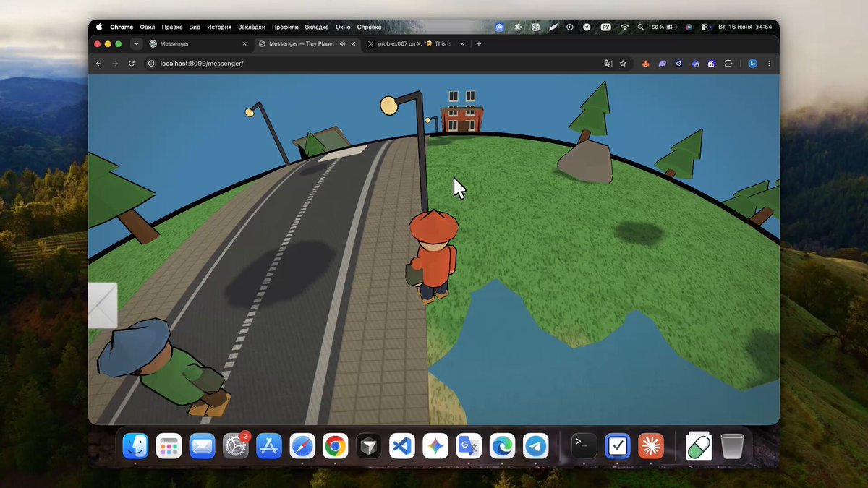Open Telegram from the Dock
868x488 pixels.
pyautogui.click(x=535, y=447)
